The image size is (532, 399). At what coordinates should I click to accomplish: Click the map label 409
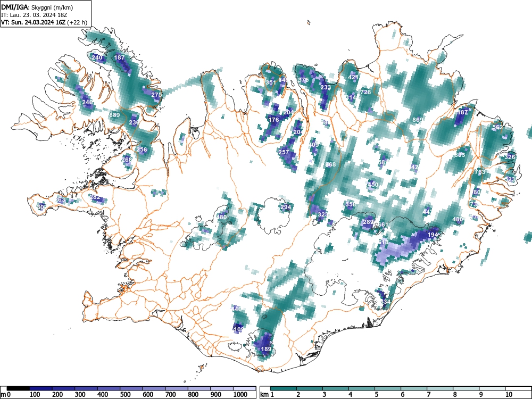point(313,145)
